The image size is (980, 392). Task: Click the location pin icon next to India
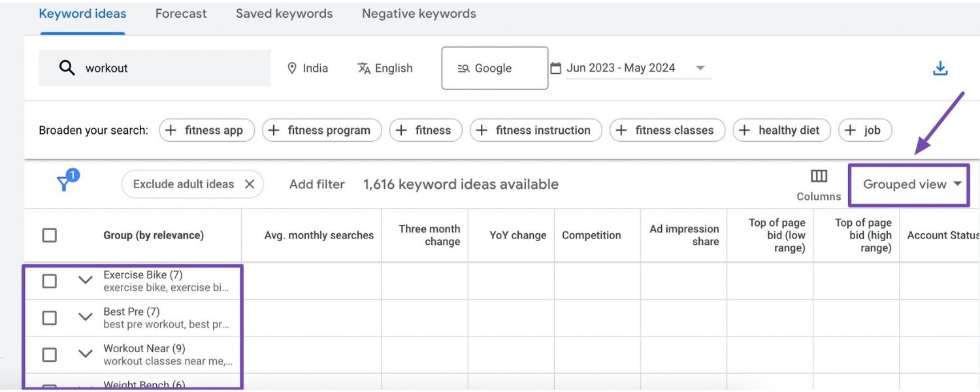point(292,67)
